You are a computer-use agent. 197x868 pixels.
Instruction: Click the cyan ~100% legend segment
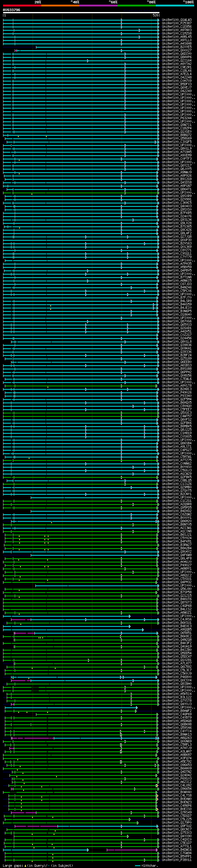(x=175, y=6)
